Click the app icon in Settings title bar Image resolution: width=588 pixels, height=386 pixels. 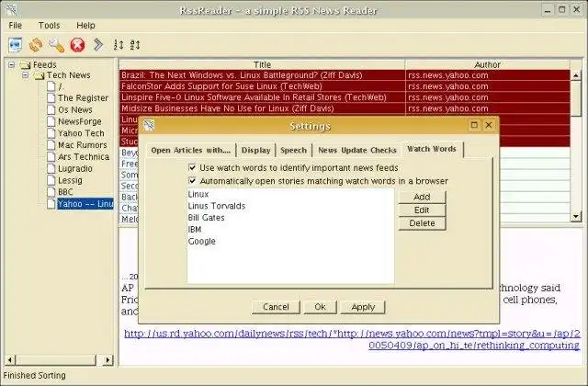149,125
